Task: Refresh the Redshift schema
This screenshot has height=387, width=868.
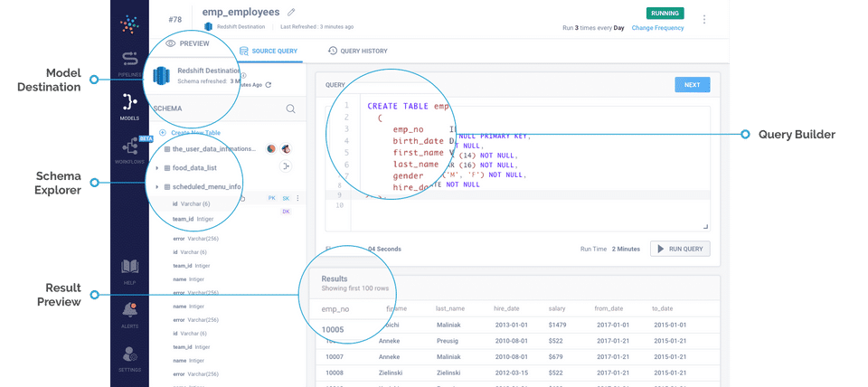Action: pyautogui.click(x=269, y=84)
